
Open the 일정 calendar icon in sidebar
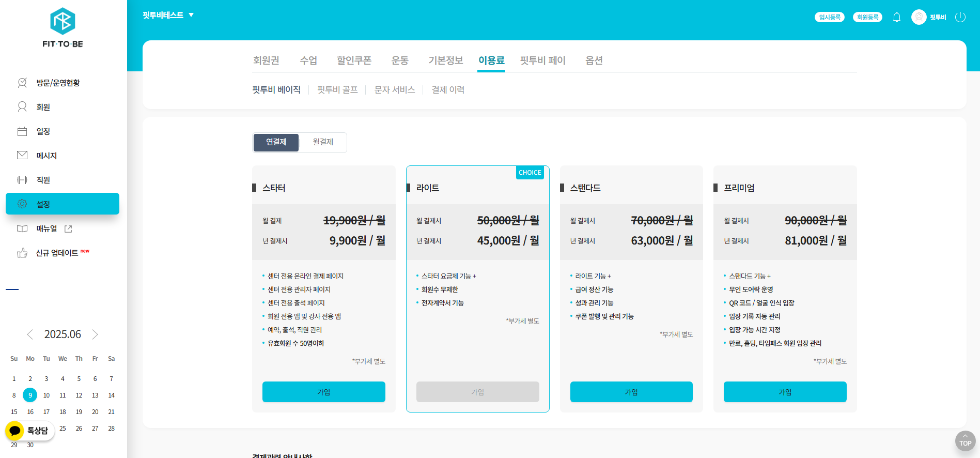(22, 131)
